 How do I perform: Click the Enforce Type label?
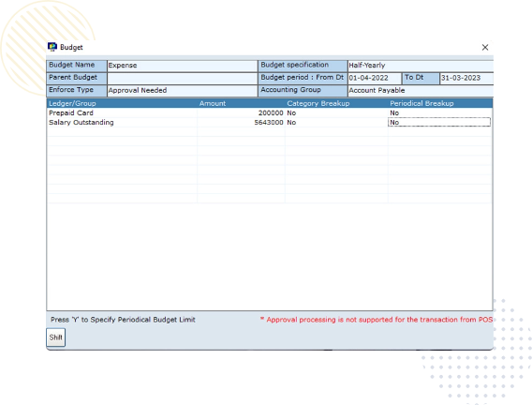click(77, 90)
